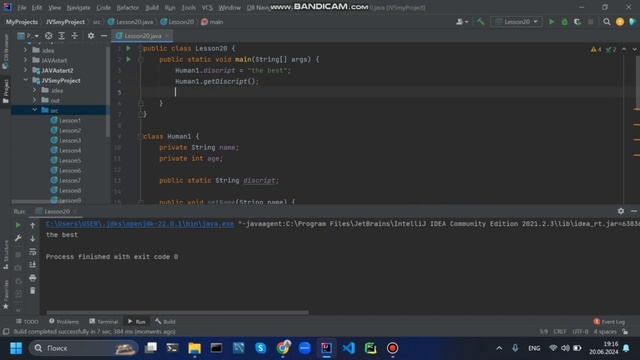Click the run gutter arrow beside class Lesson20

click(x=128, y=48)
